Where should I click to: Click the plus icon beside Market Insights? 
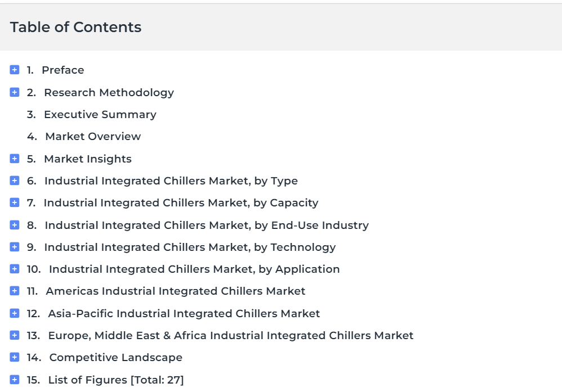click(x=14, y=159)
